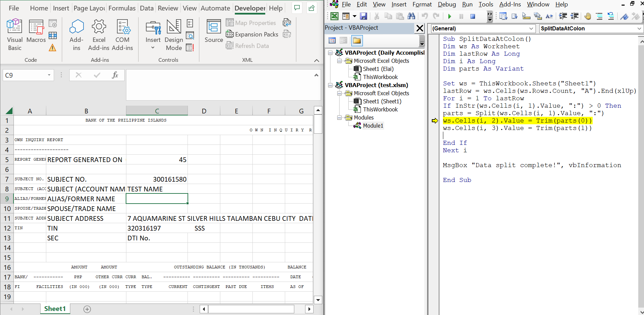Image resolution: width=644 pixels, height=315 pixels.
Task: Toggle Folders view in Project pane
Action: (x=357, y=41)
